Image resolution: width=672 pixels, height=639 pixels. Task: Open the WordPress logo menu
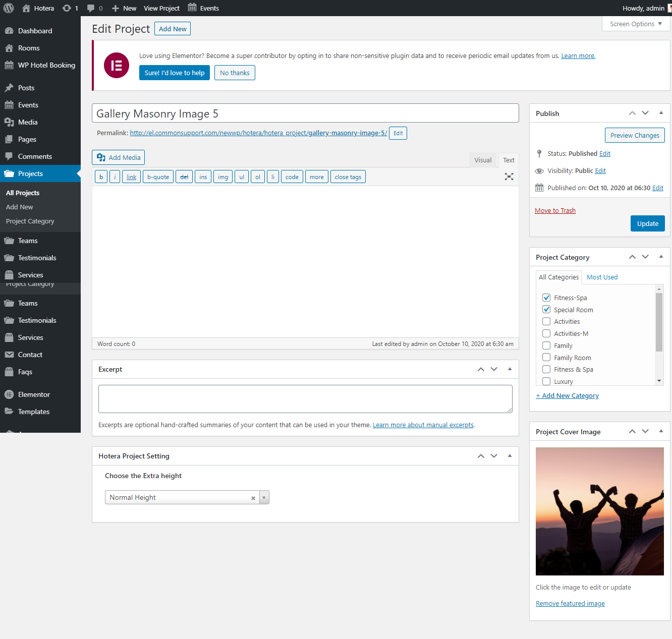coord(9,8)
